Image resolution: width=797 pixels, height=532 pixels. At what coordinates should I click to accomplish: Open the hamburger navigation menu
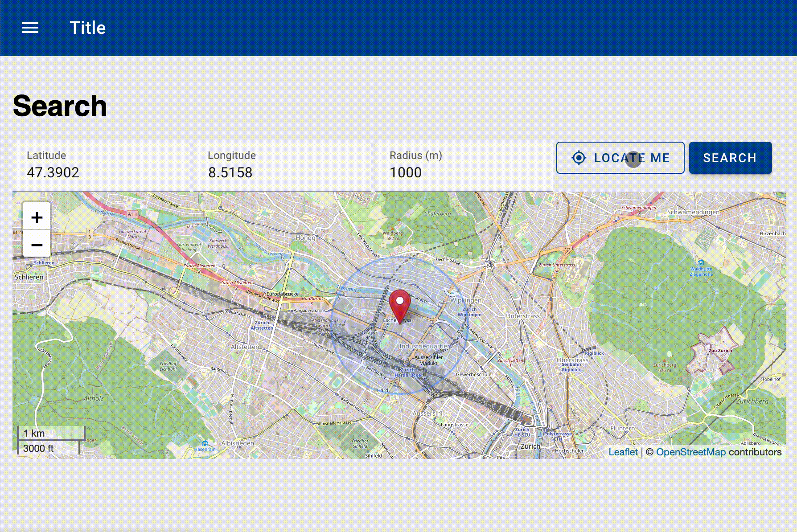click(x=30, y=28)
